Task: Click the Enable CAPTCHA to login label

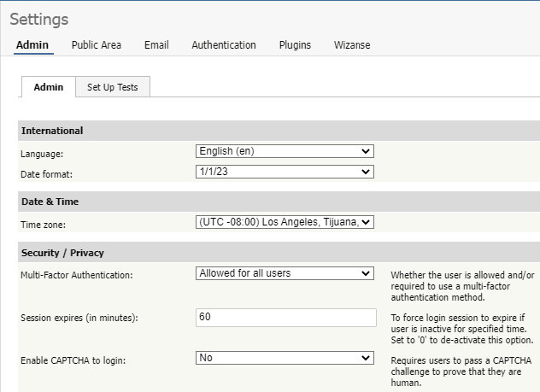Action: [73, 360]
